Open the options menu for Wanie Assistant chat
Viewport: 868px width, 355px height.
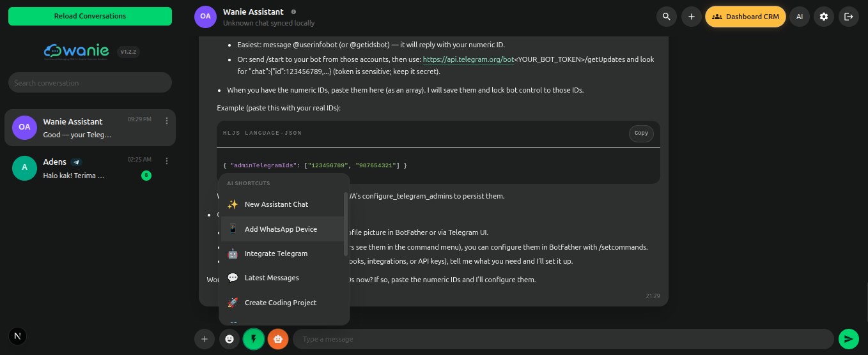(167, 121)
